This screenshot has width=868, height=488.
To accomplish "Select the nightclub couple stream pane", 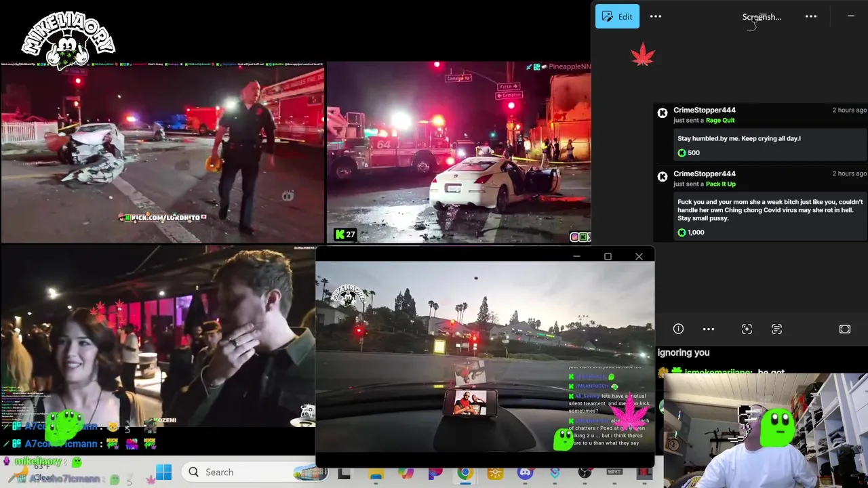I will click(157, 335).
